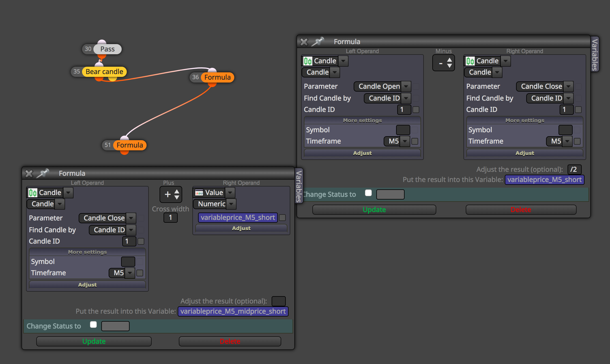Select the Formula node 36

[x=217, y=77]
